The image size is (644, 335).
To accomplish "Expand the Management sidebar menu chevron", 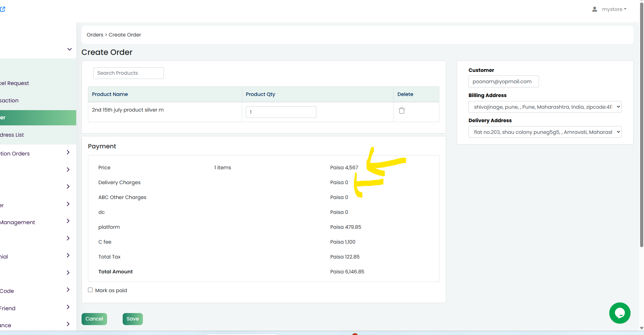I will coord(68,221).
